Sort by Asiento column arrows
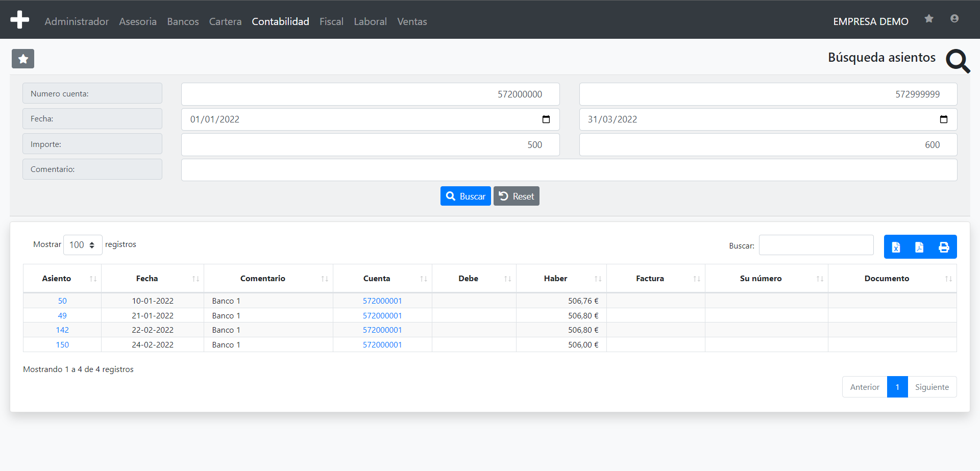 (x=93, y=279)
